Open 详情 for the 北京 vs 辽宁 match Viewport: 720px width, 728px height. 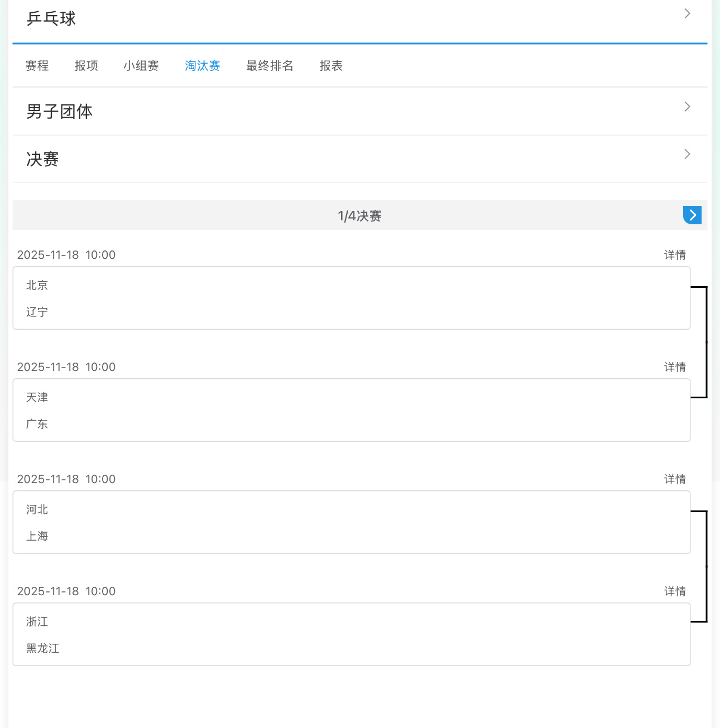[675, 255]
